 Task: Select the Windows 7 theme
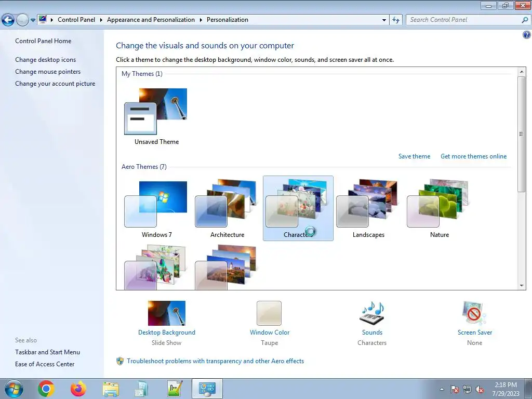[x=156, y=209]
